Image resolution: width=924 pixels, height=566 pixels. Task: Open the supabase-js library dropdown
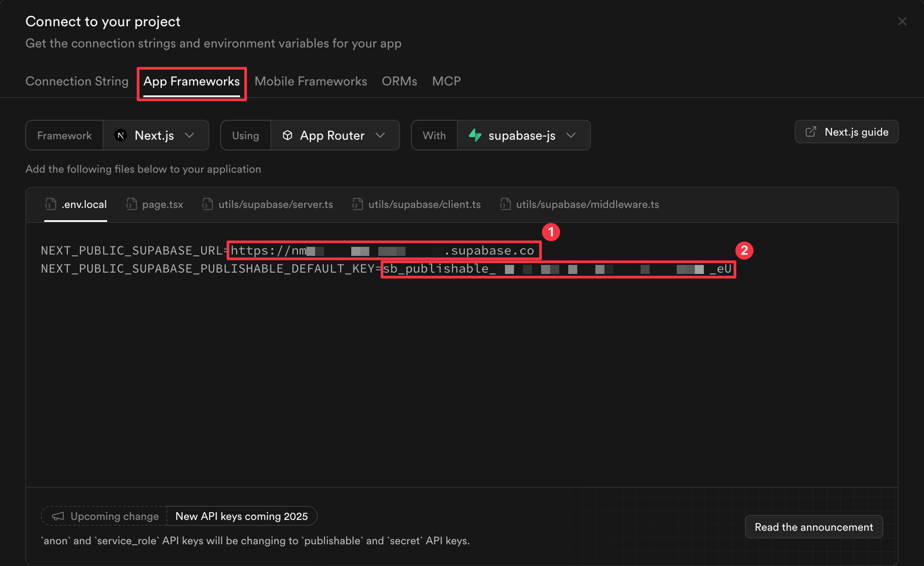(x=571, y=135)
